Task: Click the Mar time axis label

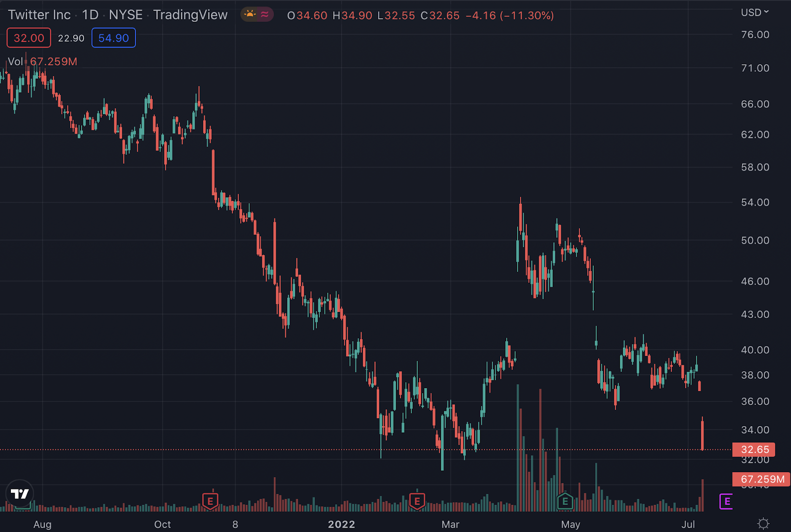Action: 450,525
